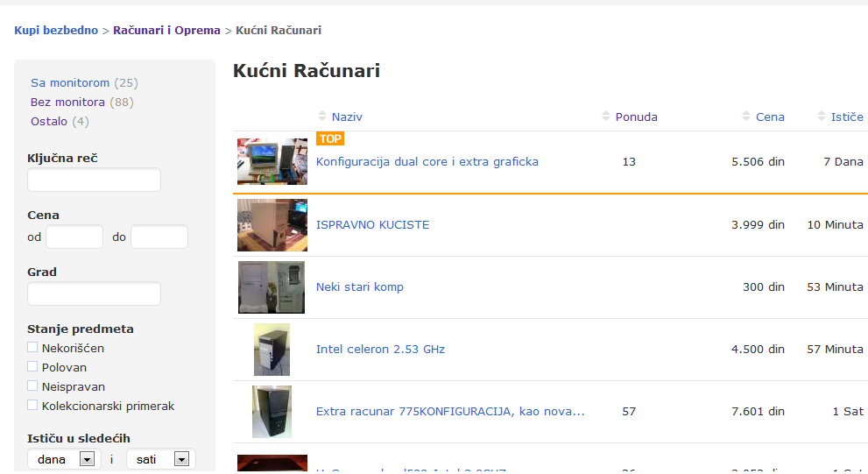
Task: Open thumbnail of Intel celeron listing
Action: coord(272,350)
